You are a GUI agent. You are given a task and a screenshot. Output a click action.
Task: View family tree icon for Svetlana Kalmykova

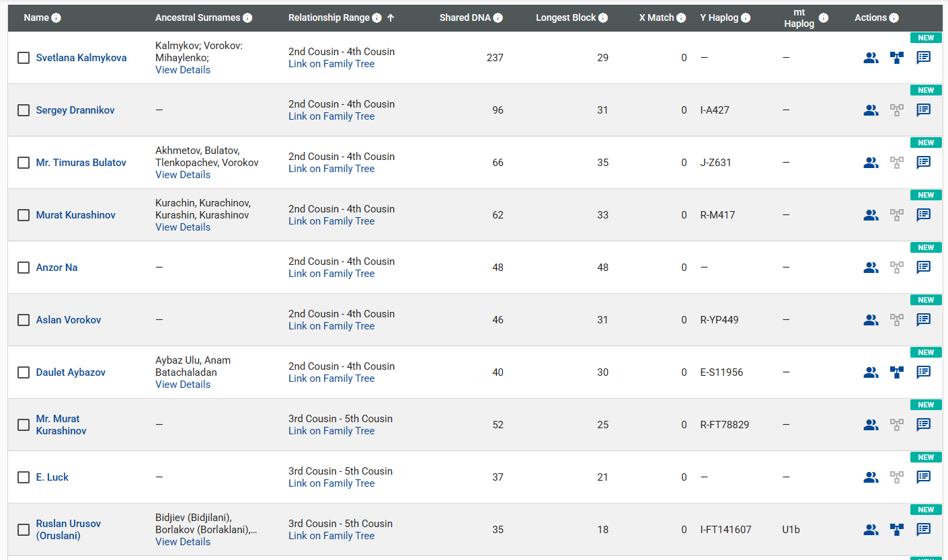coord(896,58)
